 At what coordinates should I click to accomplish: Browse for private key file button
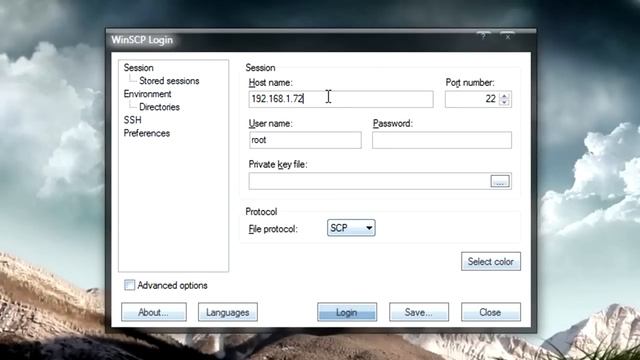click(x=500, y=181)
